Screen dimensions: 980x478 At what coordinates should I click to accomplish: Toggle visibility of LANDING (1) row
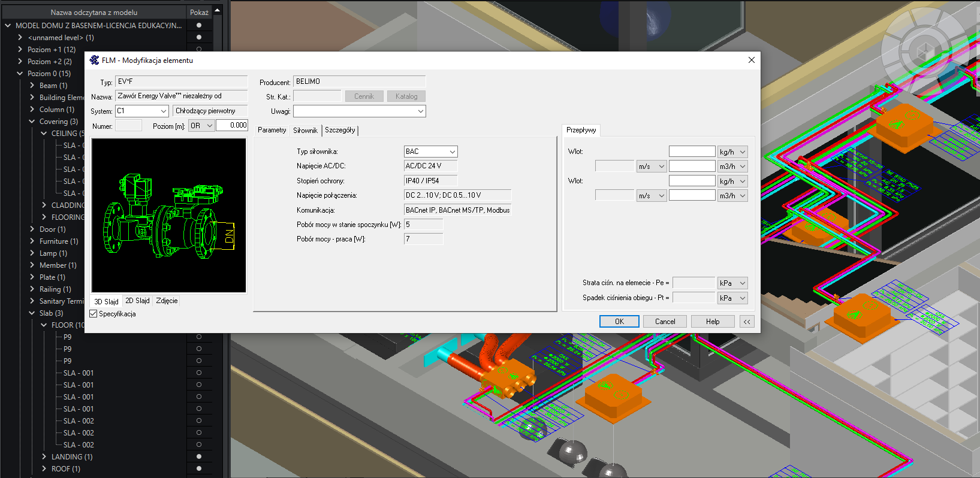(199, 456)
